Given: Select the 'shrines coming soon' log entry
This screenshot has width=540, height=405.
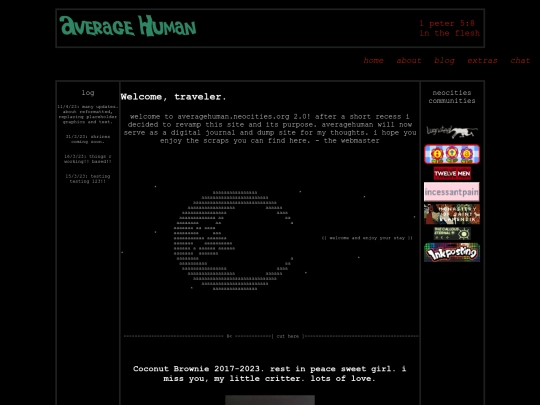Looking at the screenshot, I should 88,139.
